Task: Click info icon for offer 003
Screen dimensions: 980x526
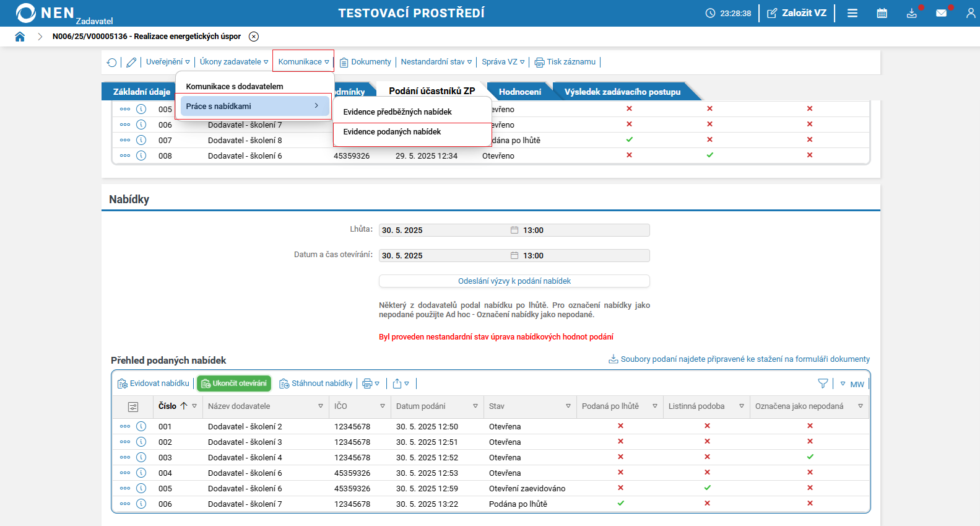Action: [141, 457]
